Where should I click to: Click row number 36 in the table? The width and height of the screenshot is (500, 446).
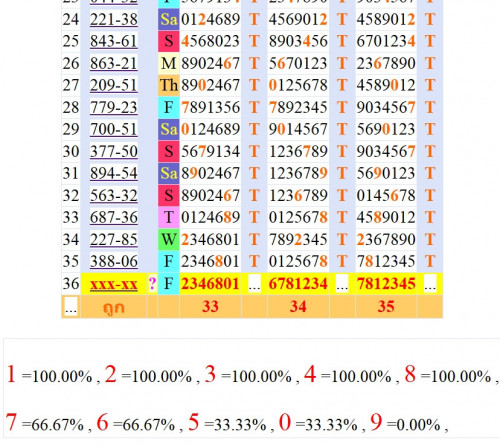tap(71, 283)
